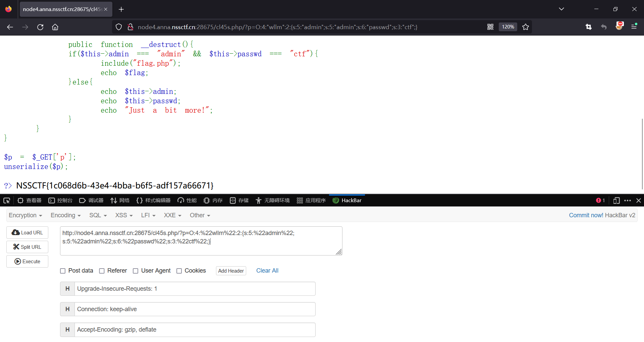The width and height of the screenshot is (644, 342).
Task: Close the node4.anna.nssctf.cn tab
Action: click(x=106, y=9)
